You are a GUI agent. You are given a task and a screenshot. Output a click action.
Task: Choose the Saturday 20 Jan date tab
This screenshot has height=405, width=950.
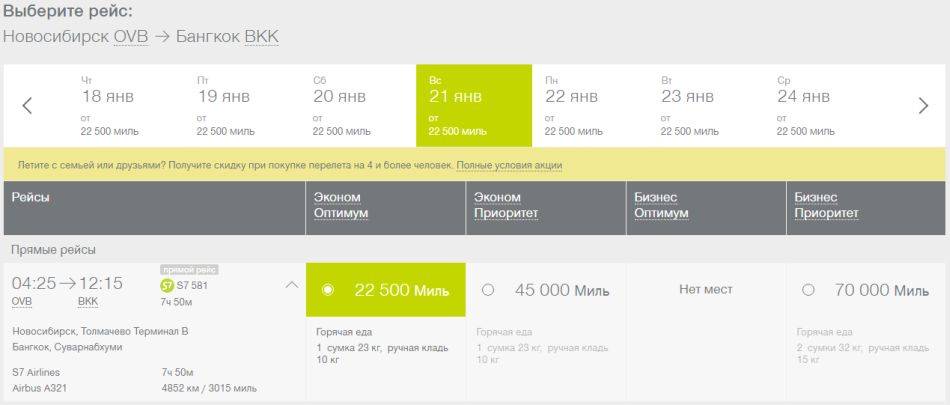[358, 105]
